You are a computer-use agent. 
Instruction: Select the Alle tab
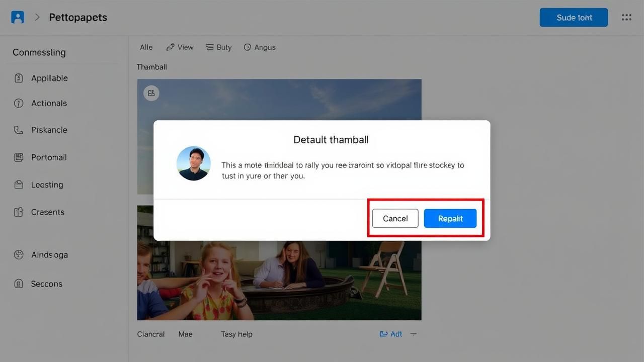pyautogui.click(x=146, y=47)
